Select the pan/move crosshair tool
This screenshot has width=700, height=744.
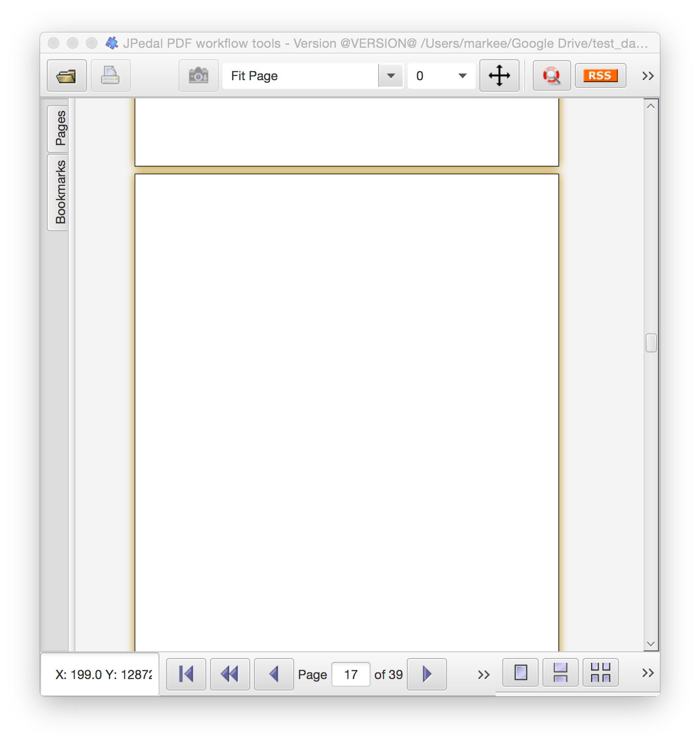pyautogui.click(x=499, y=76)
